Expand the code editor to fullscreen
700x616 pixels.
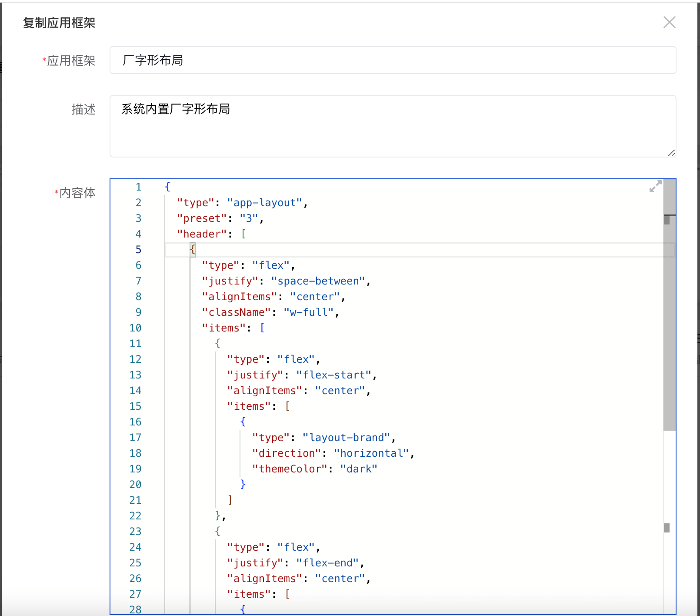point(655,187)
